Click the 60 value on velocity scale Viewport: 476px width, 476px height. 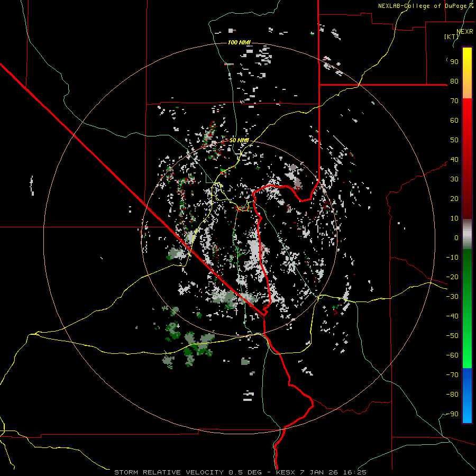tap(454, 121)
